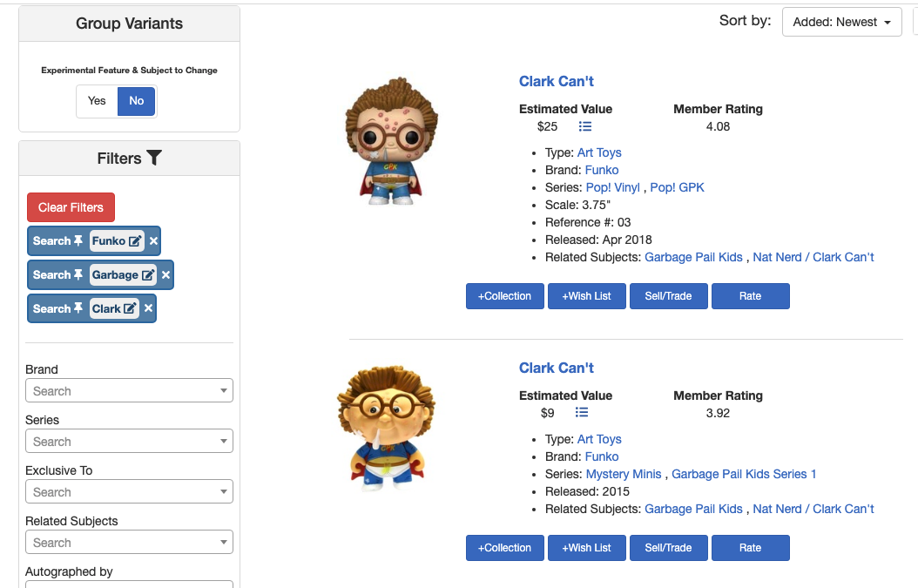Edit the Clark search filter
918x588 pixels.
point(130,308)
